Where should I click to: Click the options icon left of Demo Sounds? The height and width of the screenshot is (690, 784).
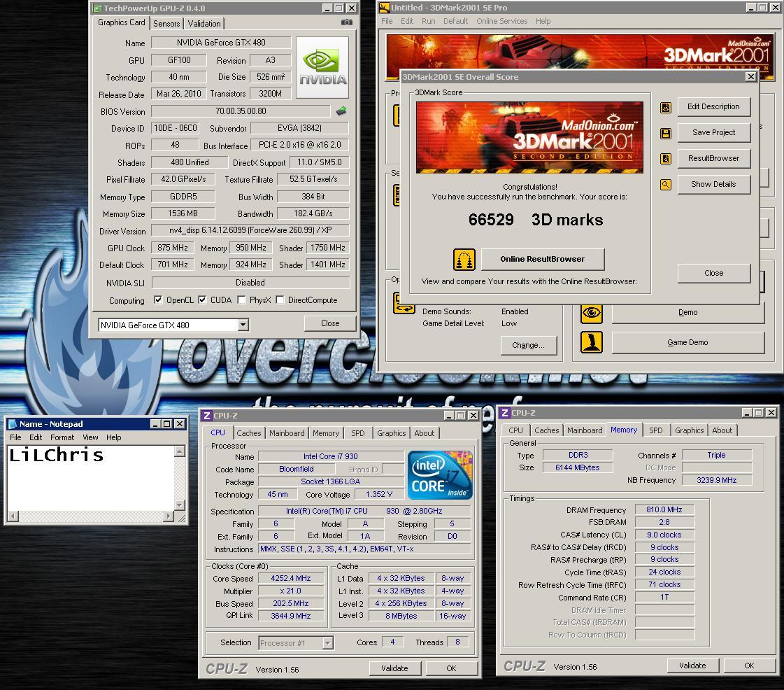pyautogui.click(x=404, y=303)
